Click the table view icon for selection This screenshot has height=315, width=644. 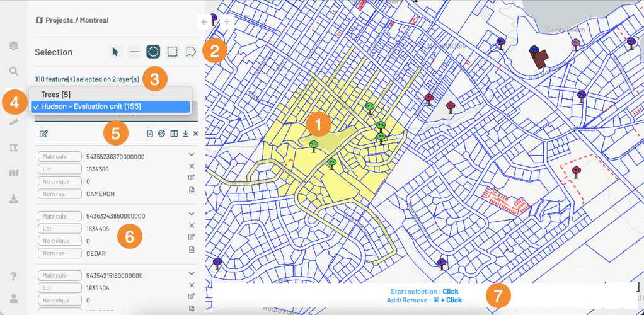click(x=175, y=134)
